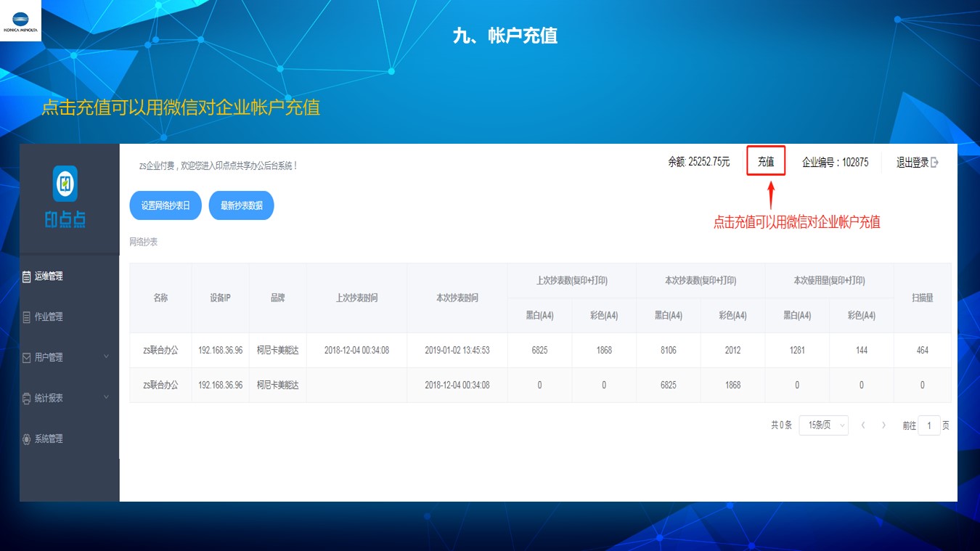Click the 最新抄表数据 button

point(241,205)
